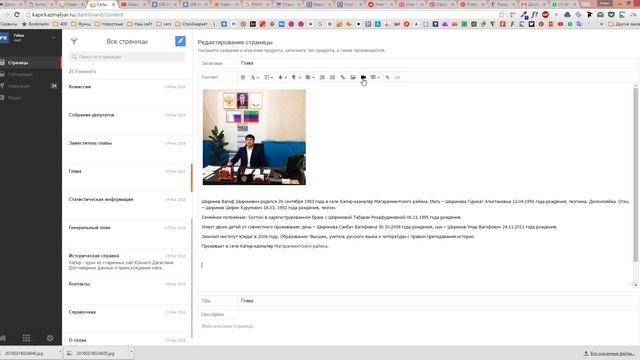Viewport: 640px width, 360px height.
Task: Open the Страницы section in the sidebar
Action: tap(31, 62)
